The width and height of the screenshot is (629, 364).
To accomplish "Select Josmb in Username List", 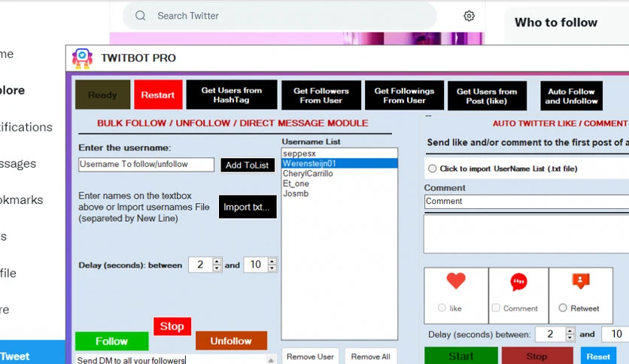I will 339,193.
